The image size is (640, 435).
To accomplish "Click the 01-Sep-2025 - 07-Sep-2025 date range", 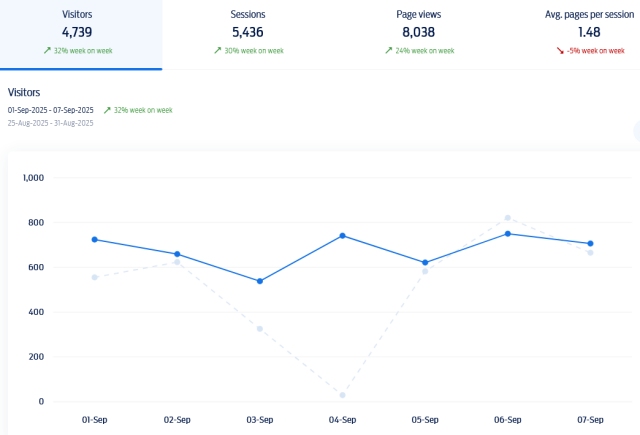I will (51, 110).
